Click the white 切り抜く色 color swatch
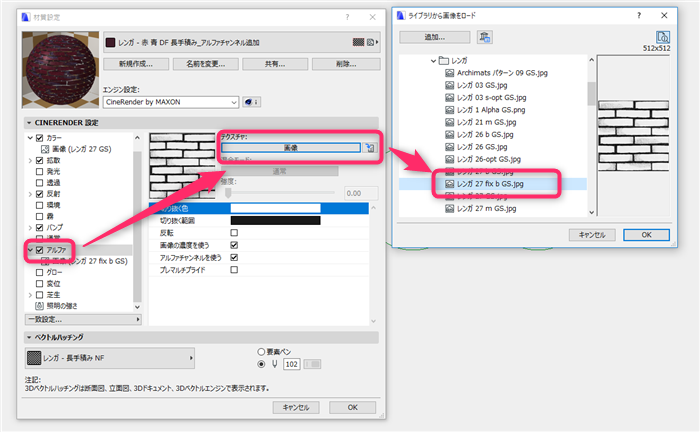 275,208
